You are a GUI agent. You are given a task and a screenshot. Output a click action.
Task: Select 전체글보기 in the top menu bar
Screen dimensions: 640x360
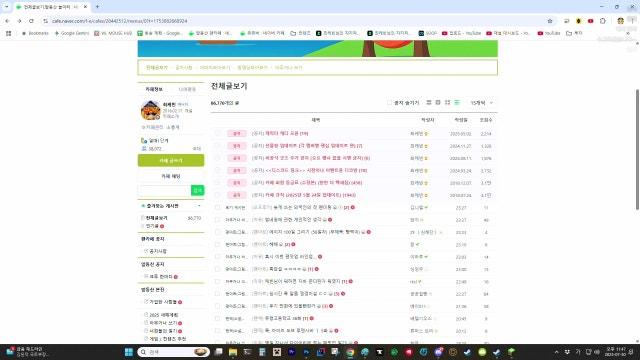pos(157,67)
